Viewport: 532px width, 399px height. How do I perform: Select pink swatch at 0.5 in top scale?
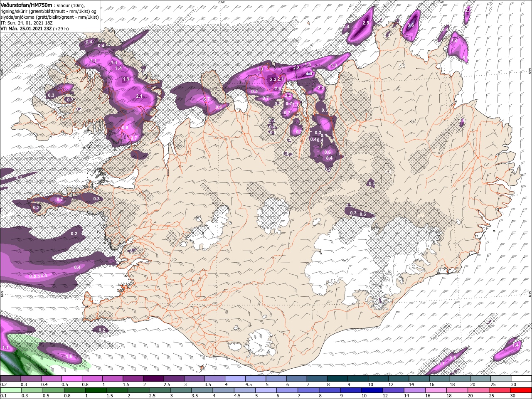coord(71,379)
